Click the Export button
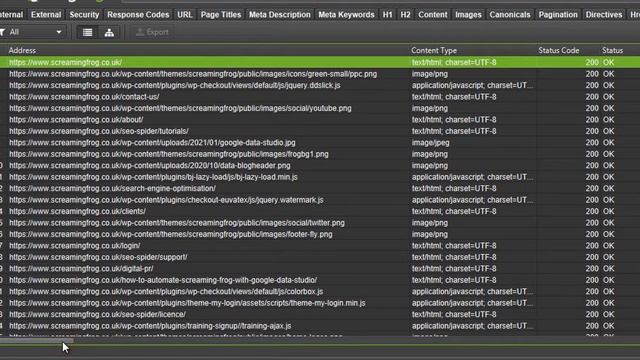 [x=152, y=32]
